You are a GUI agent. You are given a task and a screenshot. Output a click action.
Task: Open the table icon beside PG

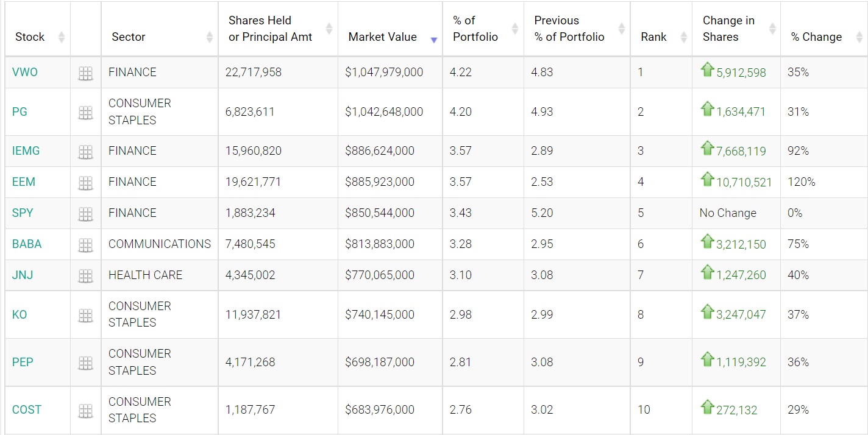[x=85, y=113]
